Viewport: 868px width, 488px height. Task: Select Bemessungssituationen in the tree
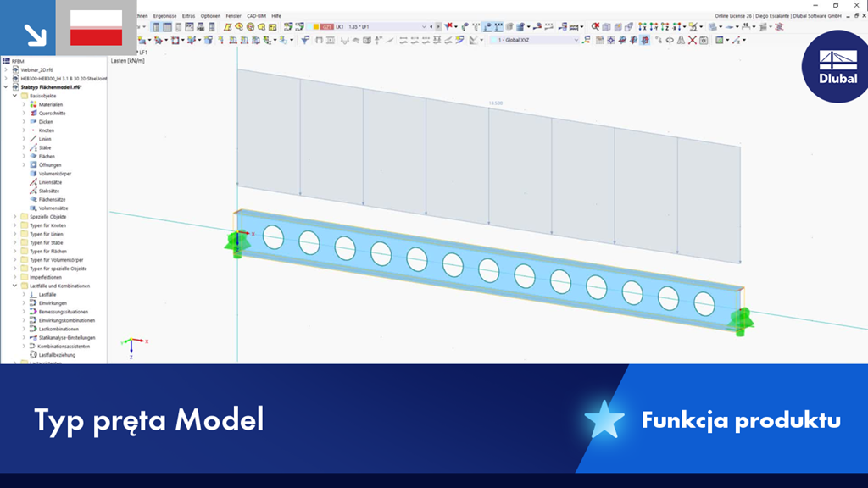(63, 312)
